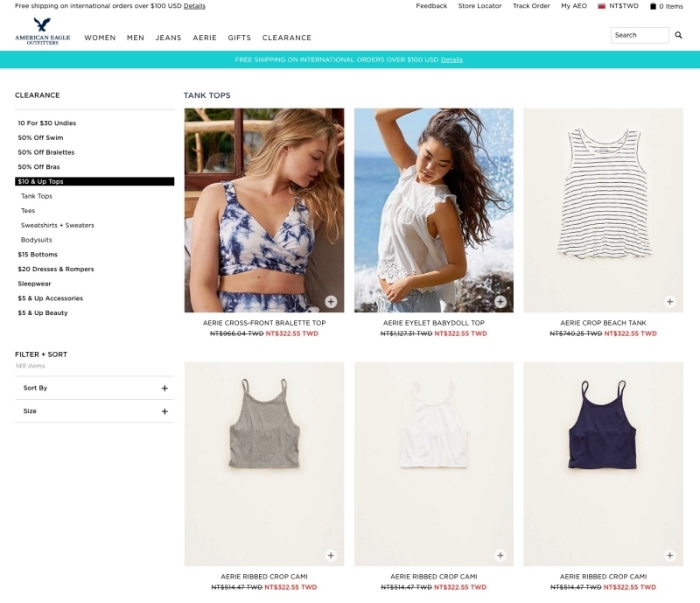Viewport: 700px width, 603px height.
Task: Open the AERIE menu
Action: coord(205,38)
